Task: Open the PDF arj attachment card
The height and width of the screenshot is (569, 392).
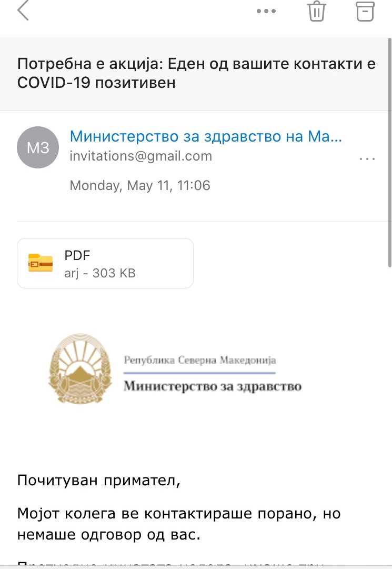Action: point(105,263)
